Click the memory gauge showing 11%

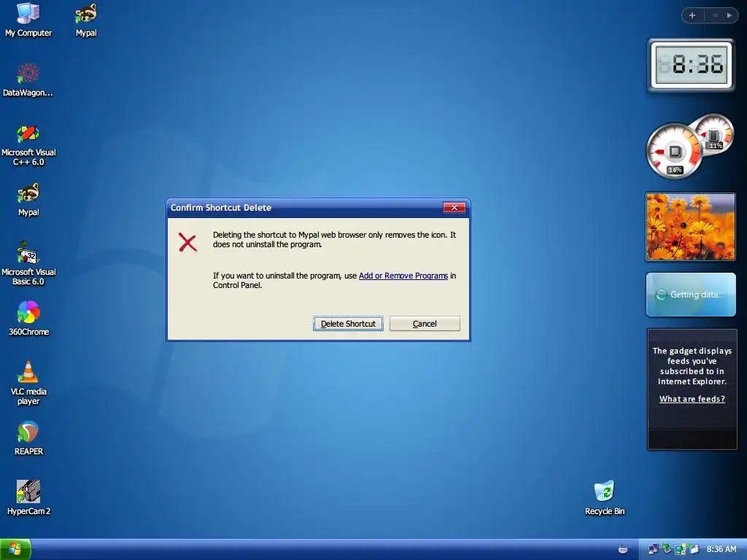[x=715, y=133]
